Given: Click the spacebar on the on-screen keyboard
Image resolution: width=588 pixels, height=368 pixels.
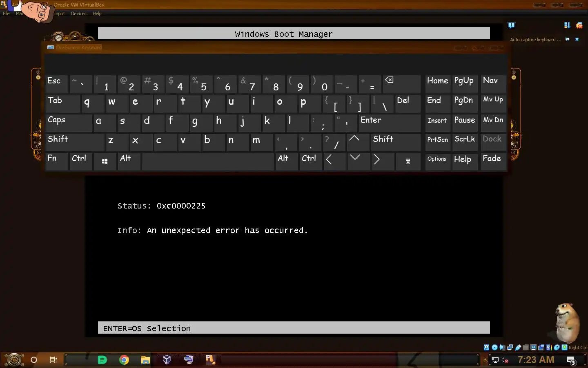Looking at the screenshot, I should [208, 162].
